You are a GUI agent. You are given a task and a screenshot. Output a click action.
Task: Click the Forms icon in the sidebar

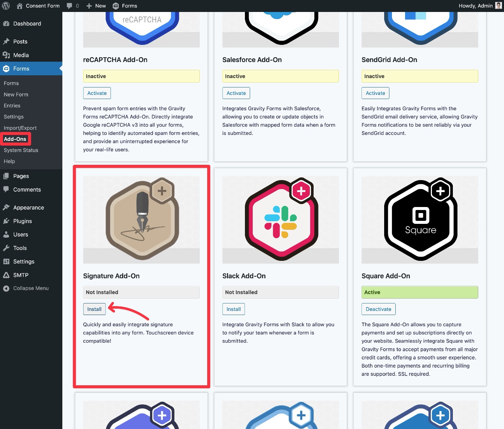[x=21, y=68]
